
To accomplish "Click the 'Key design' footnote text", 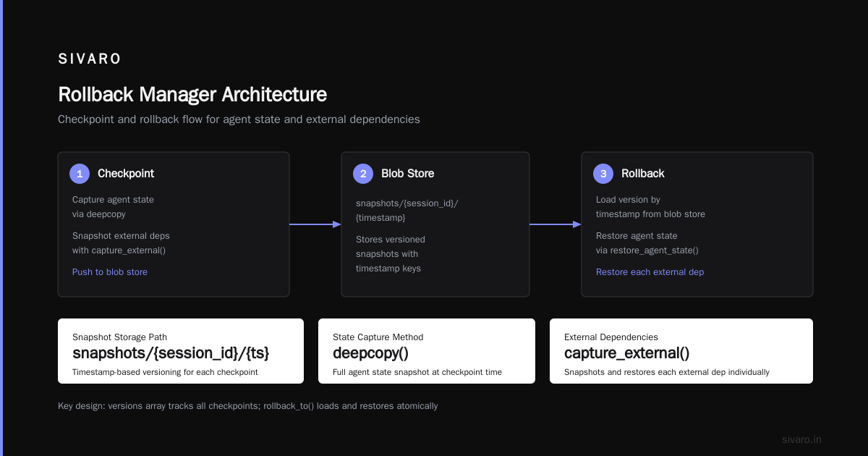I will [x=248, y=406].
